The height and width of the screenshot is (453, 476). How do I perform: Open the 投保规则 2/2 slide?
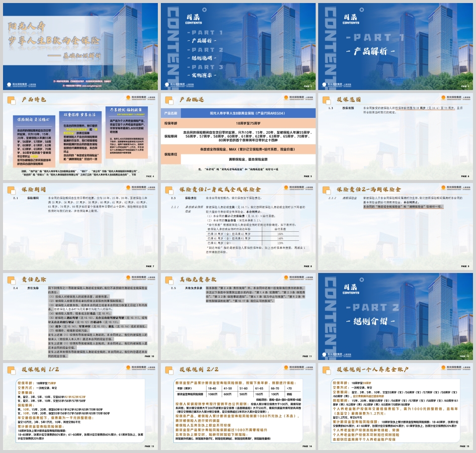[x=238, y=407]
